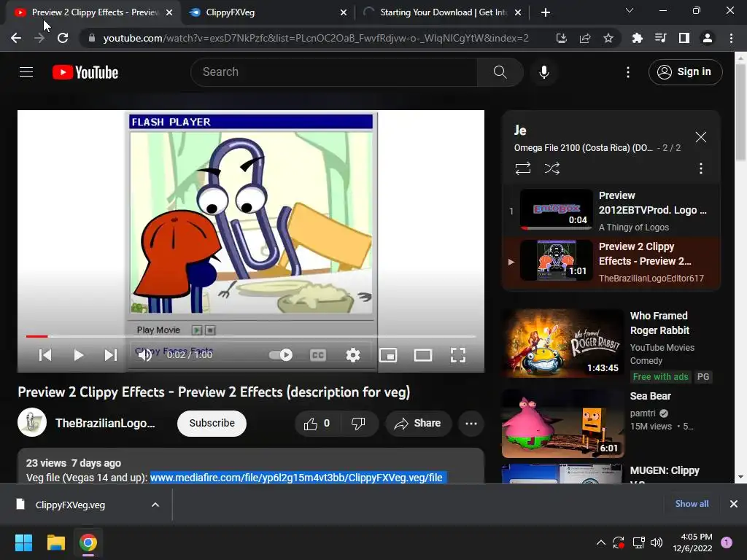
Task: Open the media control icon in toolbar
Action: [x=660, y=38]
